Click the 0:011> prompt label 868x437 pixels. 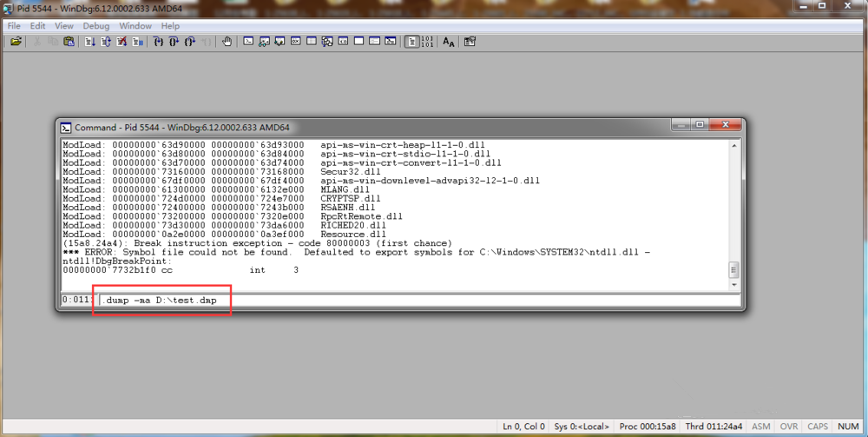(77, 300)
